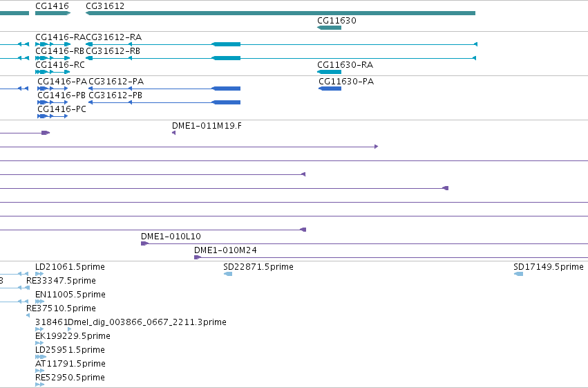Select the CG1416-PB protein label
This screenshot has width=588, height=388.
coord(61,95)
